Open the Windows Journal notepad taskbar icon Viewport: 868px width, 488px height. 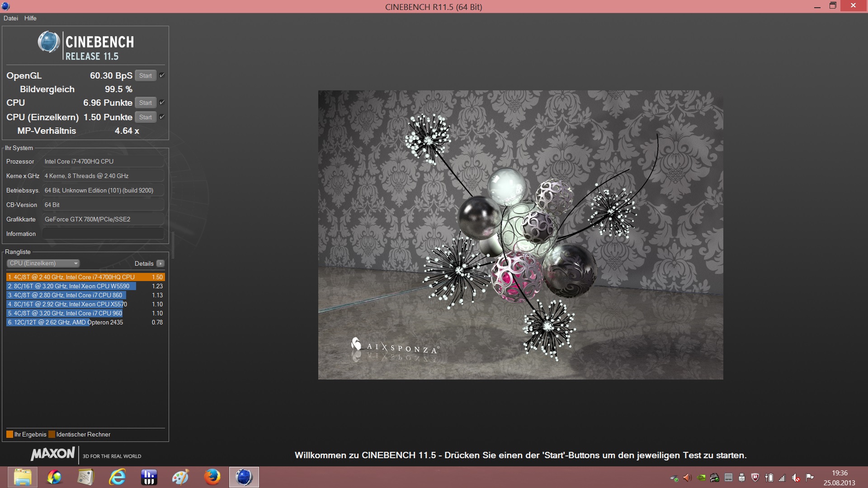pyautogui.click(x=85, y=477)
